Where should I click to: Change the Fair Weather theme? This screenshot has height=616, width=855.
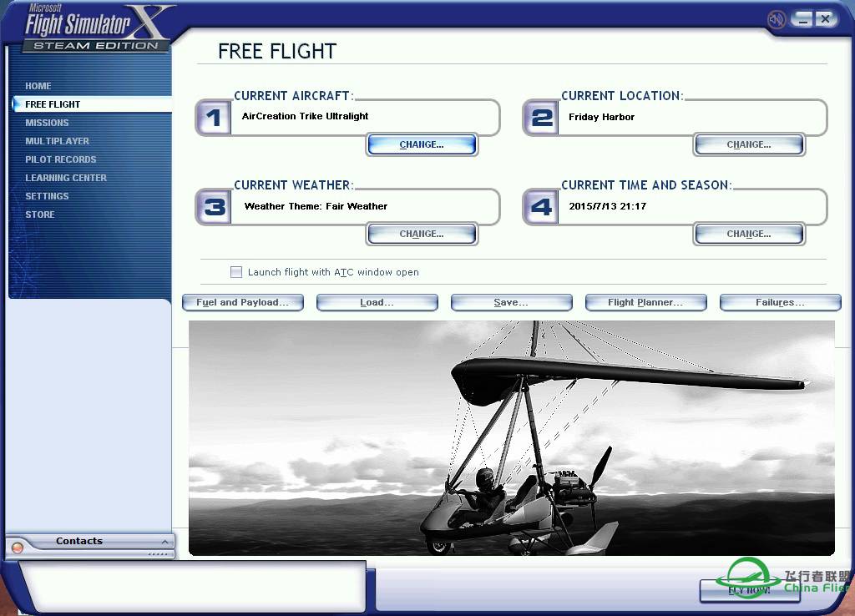(422, 234)
